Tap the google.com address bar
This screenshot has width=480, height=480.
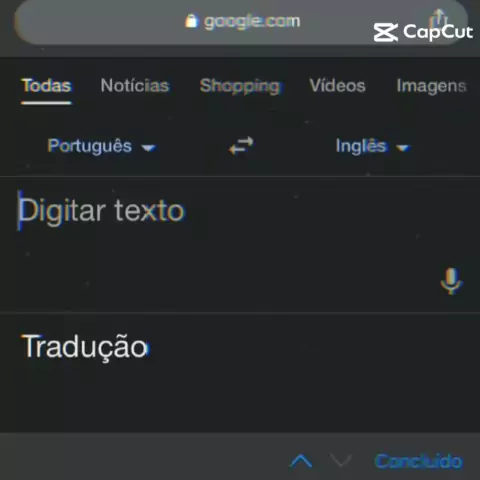(241, 21)
